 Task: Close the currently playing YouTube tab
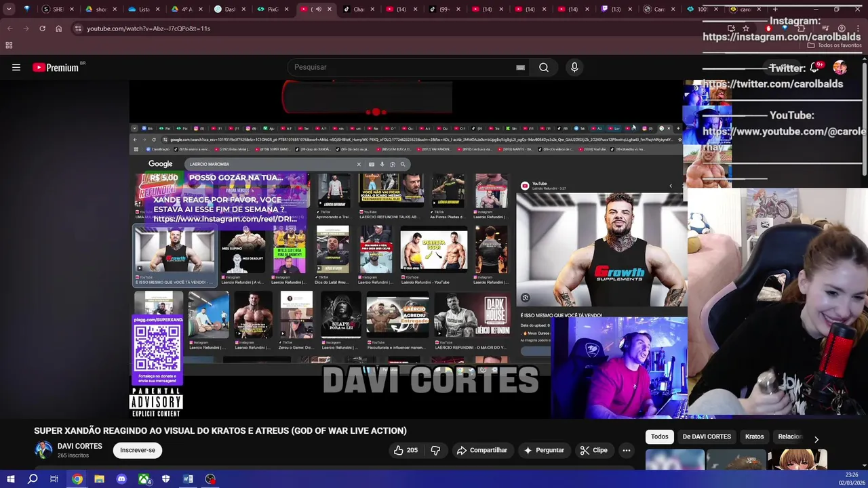pos(330,9)
